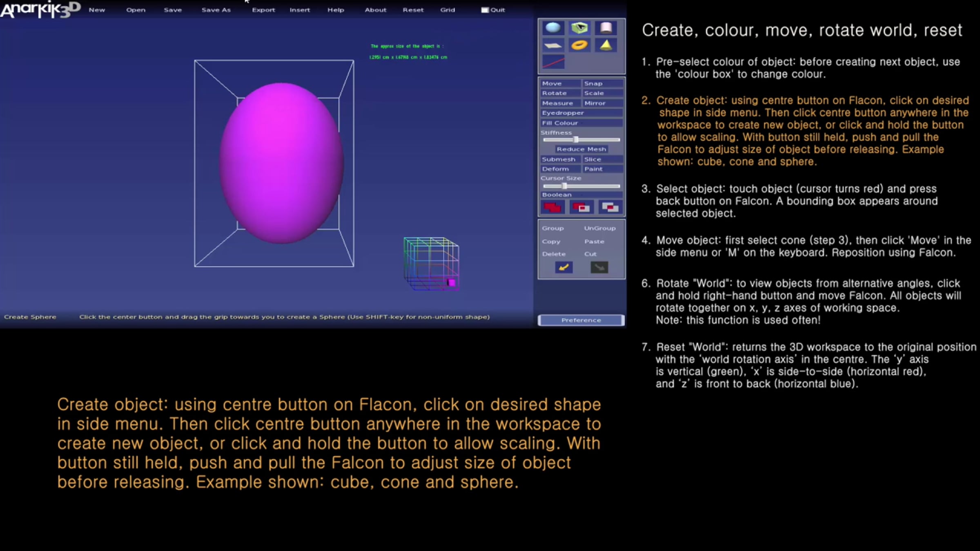980x551 pixels.
Task: Select the orange torus shape icon
Action: [579, 45]
